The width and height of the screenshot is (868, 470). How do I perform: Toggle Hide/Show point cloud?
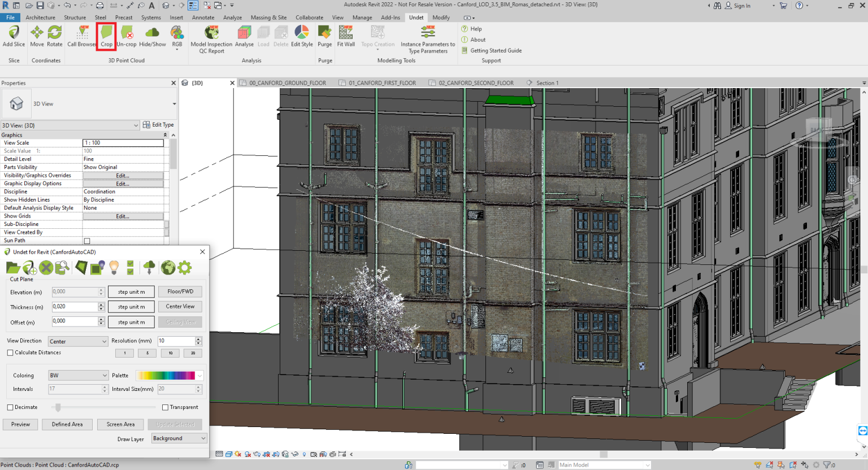tap(153, 36)
